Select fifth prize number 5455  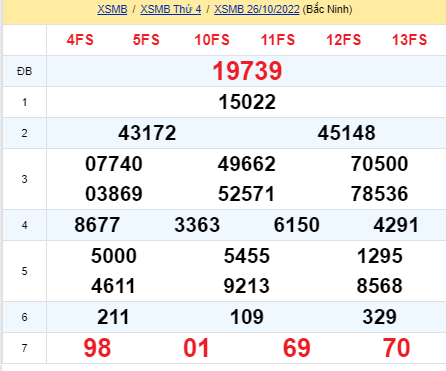pyautogui.click(x=247, y=256)
